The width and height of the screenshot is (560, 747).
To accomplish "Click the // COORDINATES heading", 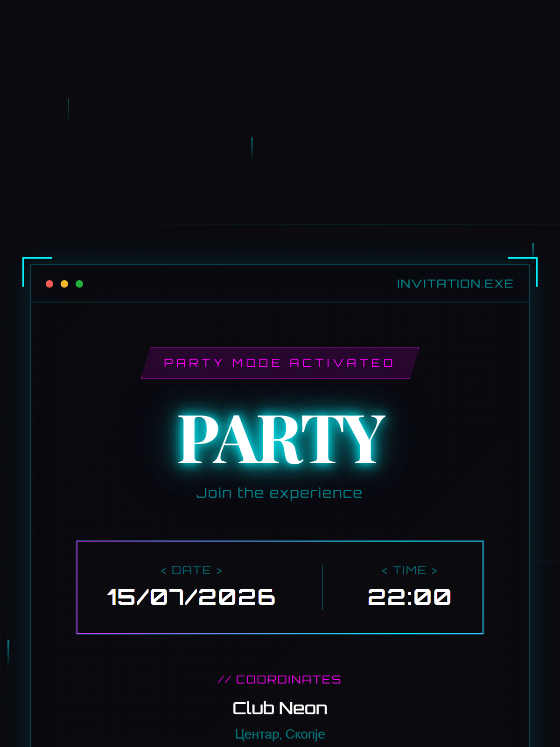I will tap(280, 680).
